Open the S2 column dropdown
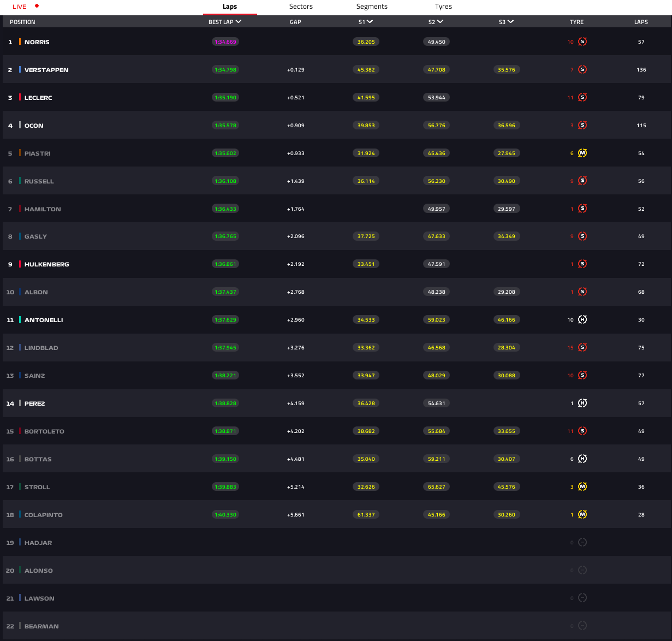The image size is (672, 641). pos(441,22)
